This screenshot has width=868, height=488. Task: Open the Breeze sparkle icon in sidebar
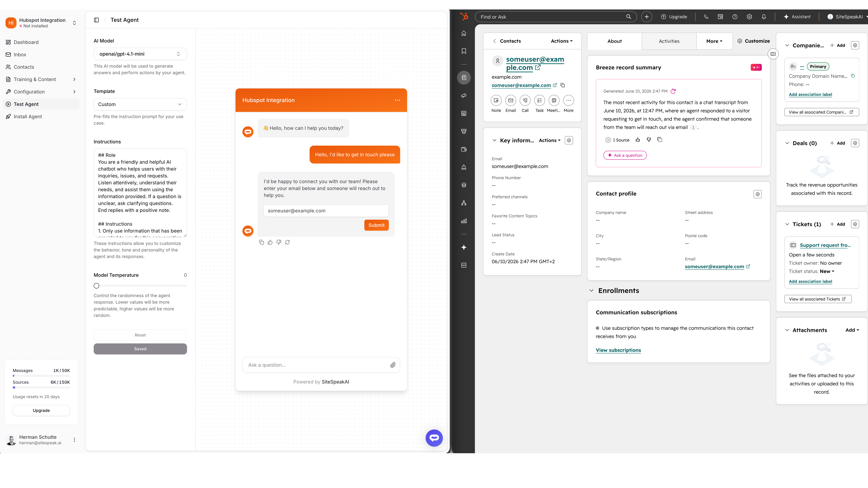[464, 247]
